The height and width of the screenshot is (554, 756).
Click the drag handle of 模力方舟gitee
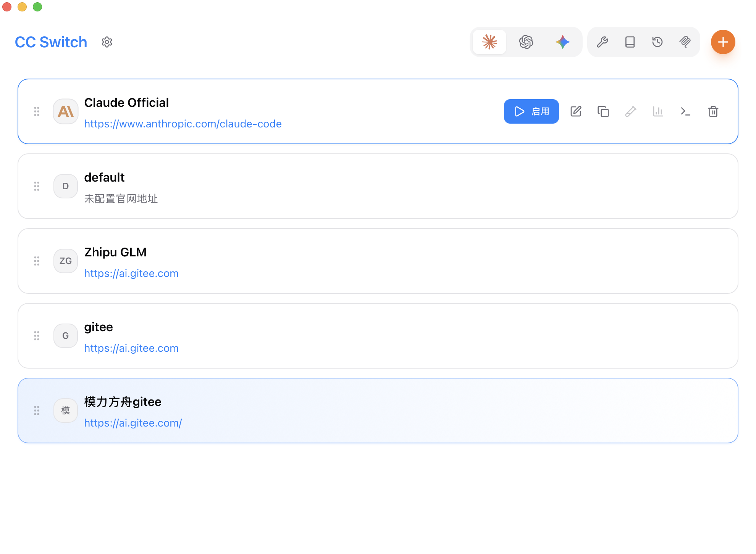[37, 411]
